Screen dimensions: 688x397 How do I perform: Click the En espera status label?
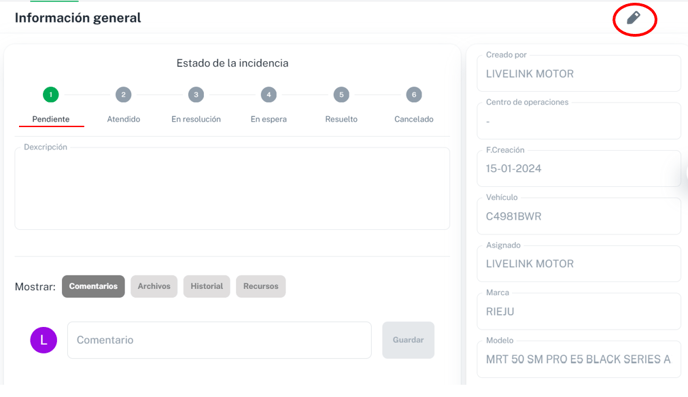(x=269, y=119)
